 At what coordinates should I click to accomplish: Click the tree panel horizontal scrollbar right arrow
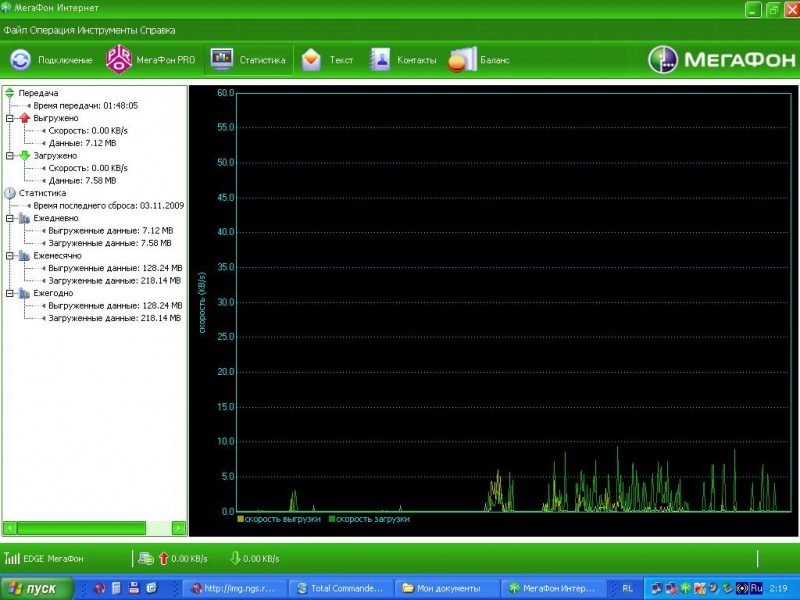pos(179,528)
